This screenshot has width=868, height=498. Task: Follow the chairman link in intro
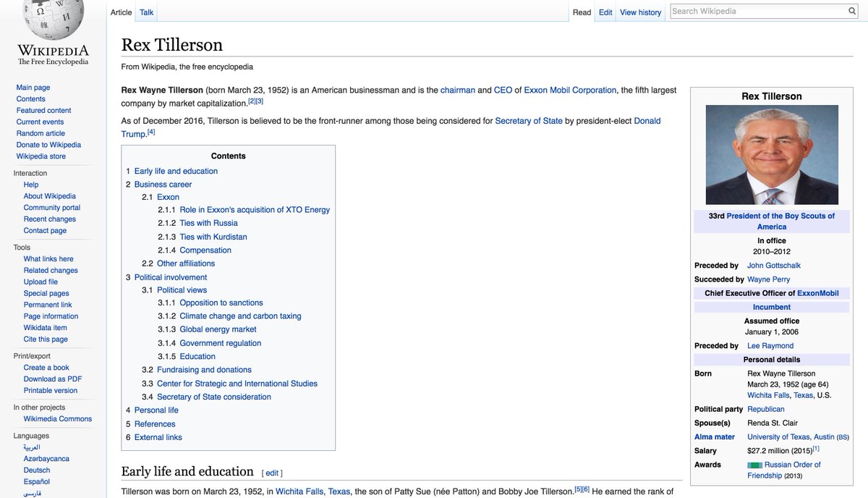[458, 90]
